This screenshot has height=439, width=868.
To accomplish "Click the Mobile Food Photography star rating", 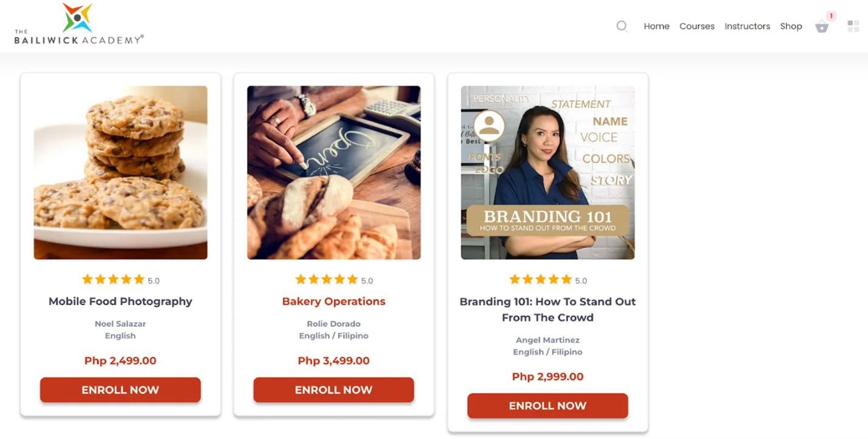I will tap(120, 280).
